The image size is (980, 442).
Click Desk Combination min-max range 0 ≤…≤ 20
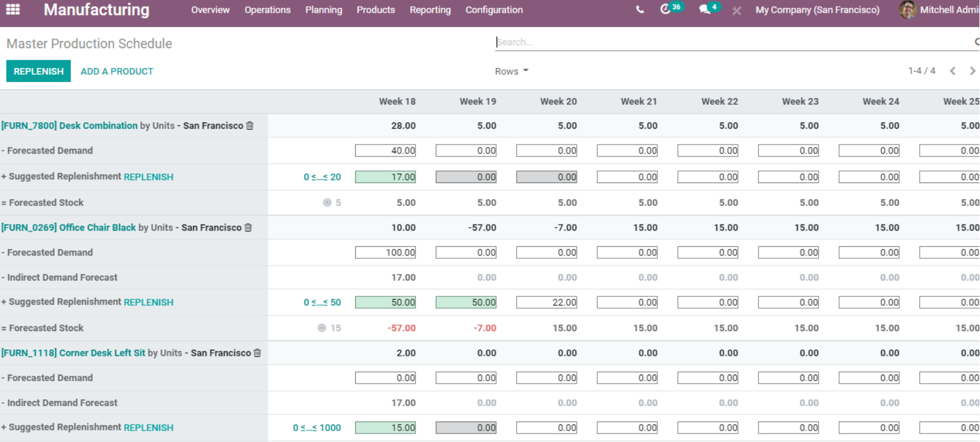tap(322, 176)
